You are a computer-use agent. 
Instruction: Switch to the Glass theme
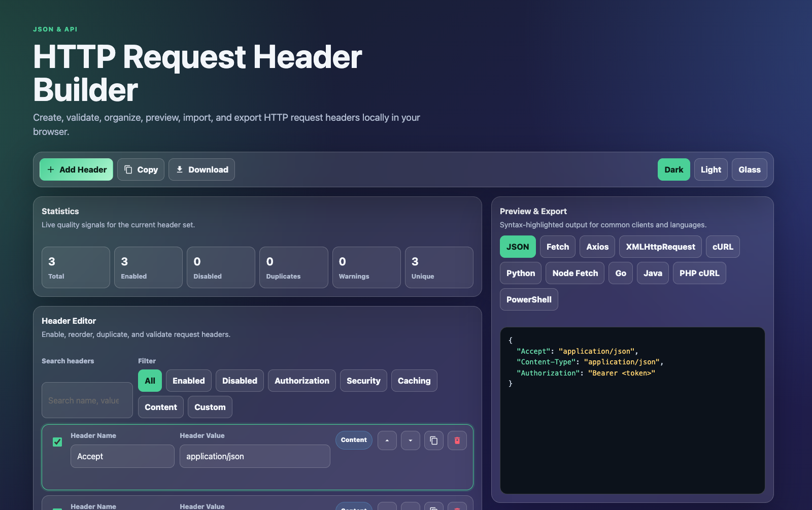click(x=749, y=169)
